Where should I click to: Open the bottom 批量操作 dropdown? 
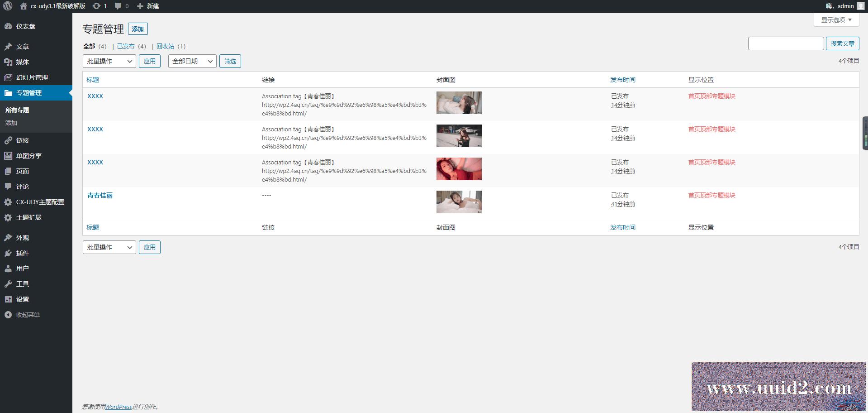click(x=109, y=247)
